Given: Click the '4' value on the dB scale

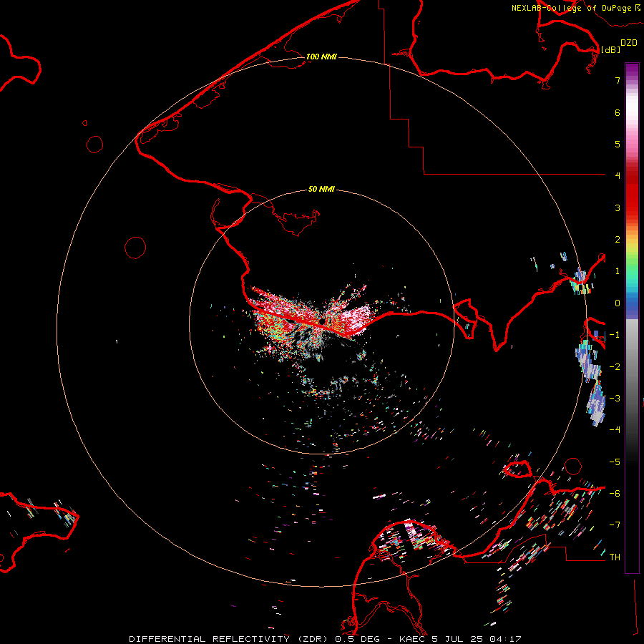Looking at the screenshot, I should pos(618,176).
